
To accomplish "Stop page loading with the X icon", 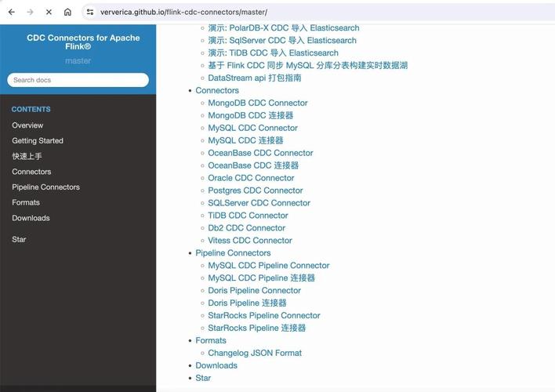I will (x=49, y=12).
